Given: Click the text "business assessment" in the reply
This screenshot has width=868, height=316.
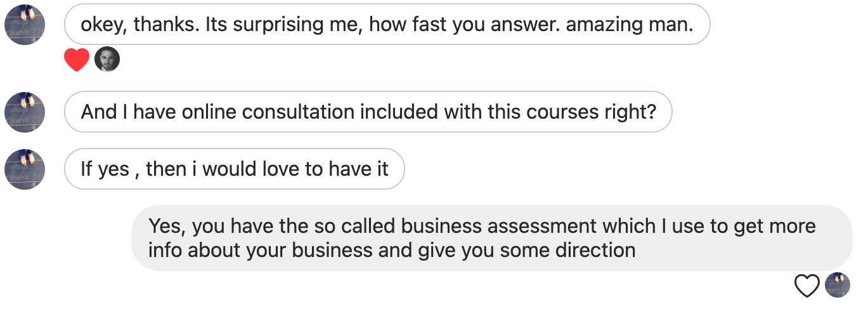Looking at the screenshot, I should [499, 226].
